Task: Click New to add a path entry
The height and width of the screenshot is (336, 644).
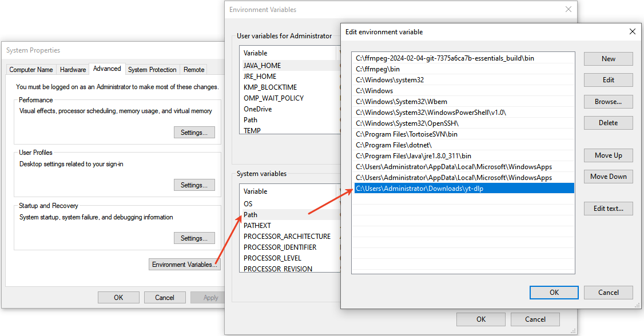Action: click(608, 58)
